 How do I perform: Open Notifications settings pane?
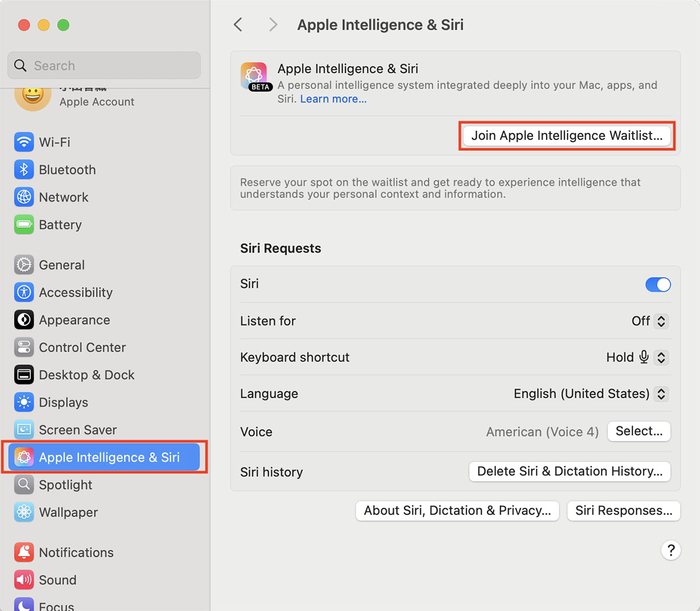click(x=105, y=552)
